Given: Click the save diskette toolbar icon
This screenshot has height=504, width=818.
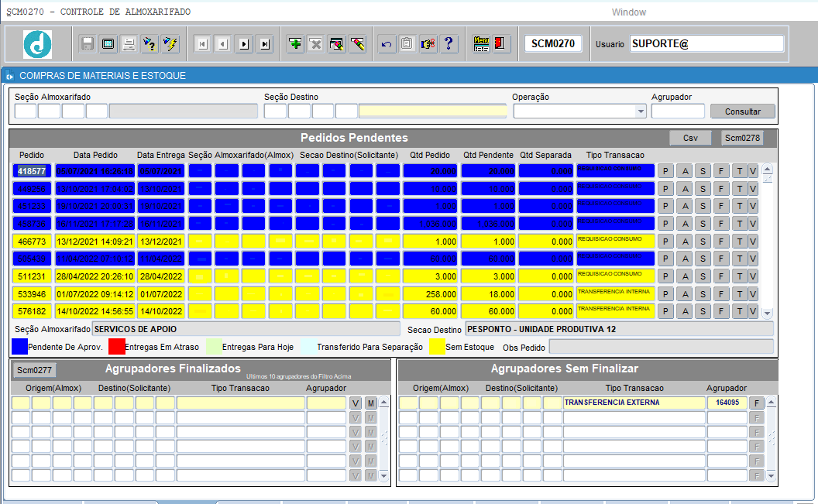Looking at the screenshot, I should click(88, 44).
